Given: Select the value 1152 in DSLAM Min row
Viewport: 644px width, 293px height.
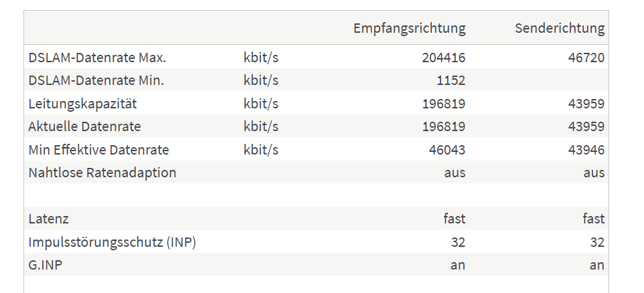Looking at the screenshot, I should (x=451, y=80).
